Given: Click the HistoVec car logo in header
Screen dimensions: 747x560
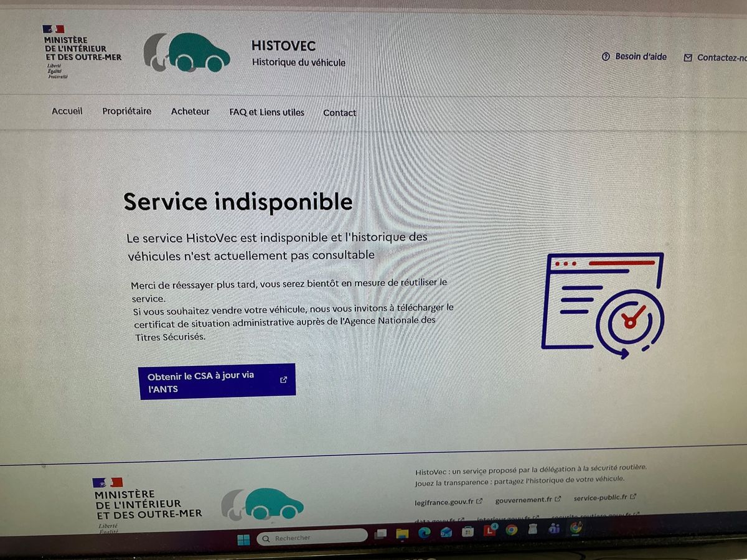Looking at the screenshot, I should pos(187,52).
